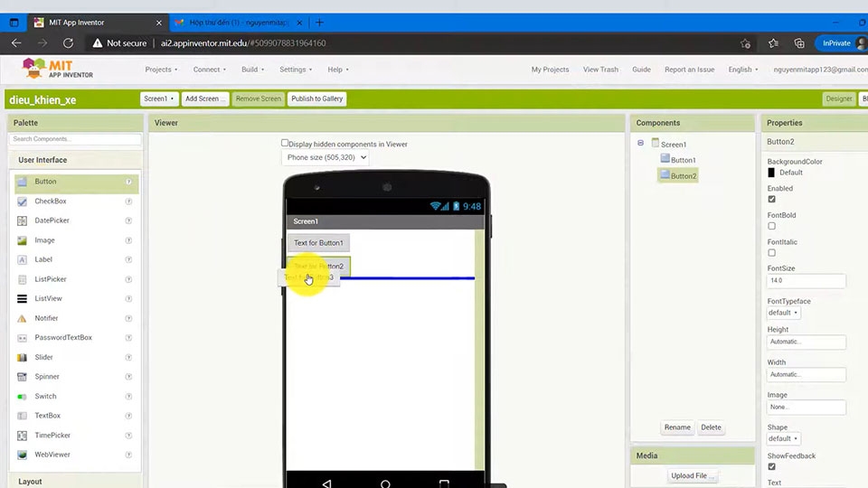The width and height of the screenshot is (868, 488).
Task: Click the Add Screen button
Action: tap(204, 99)
